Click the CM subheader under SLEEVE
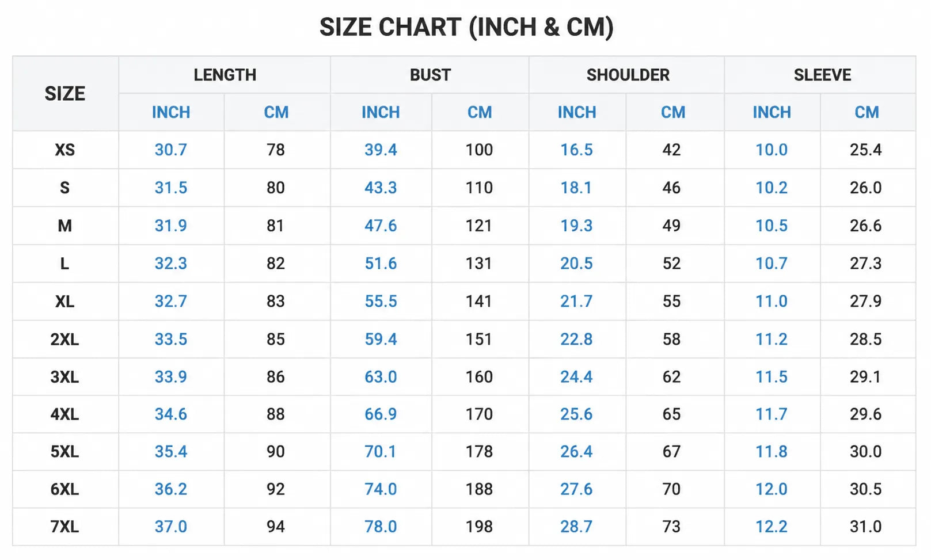Image resolution: width=931 pixels, height=560 pixels. tap(867, 112)
